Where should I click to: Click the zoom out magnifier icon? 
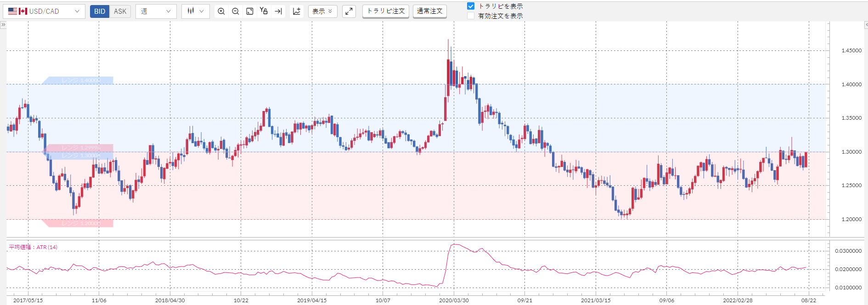pos(236,11)
